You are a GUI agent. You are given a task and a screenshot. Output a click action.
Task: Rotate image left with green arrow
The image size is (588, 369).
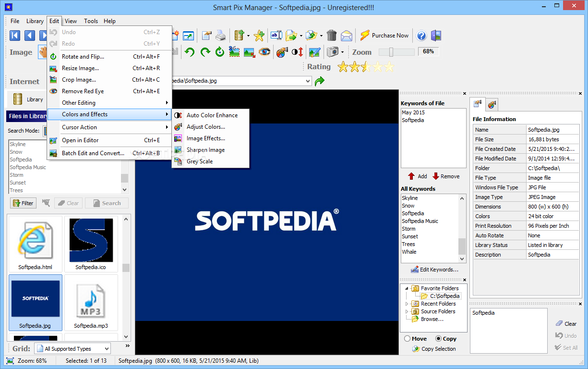pyautogui.click(x=190, y=52)
